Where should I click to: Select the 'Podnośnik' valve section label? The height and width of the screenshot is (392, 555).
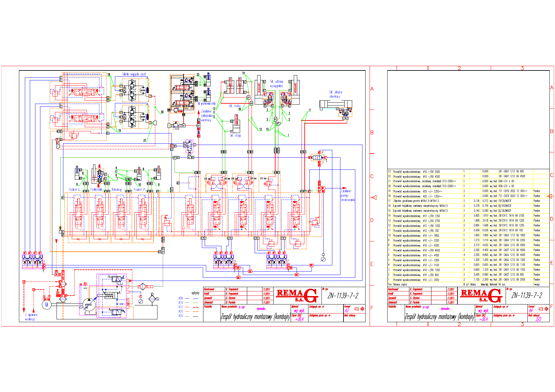[96, 189]
